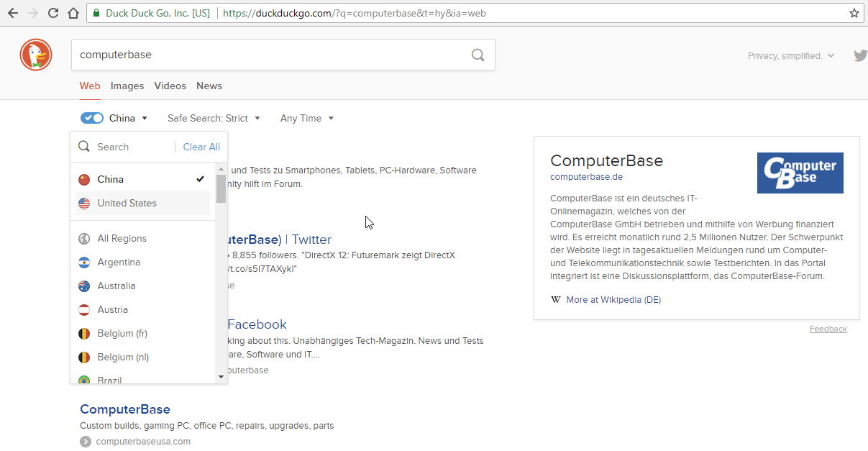The height and width of the screenshot is (451, 868).
Task: Reload the page with refresh icon
Action: pos(53,13)
